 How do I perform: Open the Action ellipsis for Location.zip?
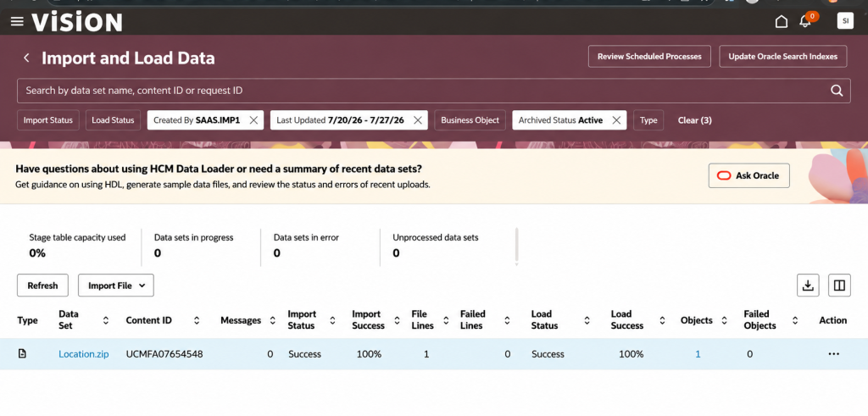pos(834,354)
